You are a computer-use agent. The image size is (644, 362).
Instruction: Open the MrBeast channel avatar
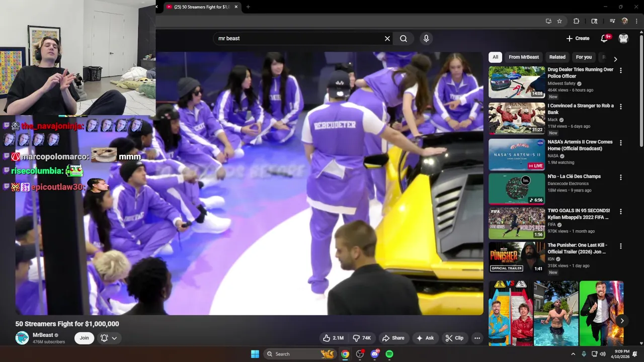tap(22, 338)
